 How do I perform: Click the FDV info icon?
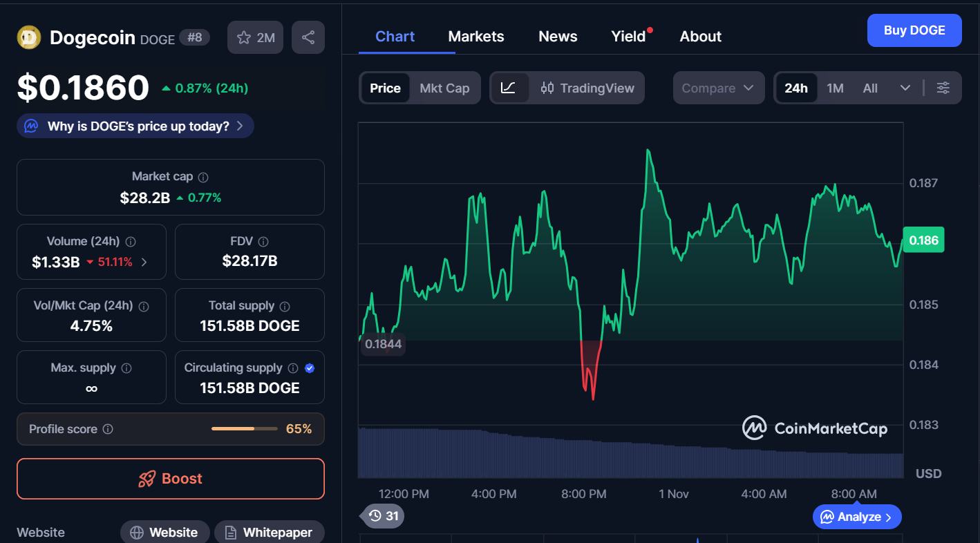263,242
